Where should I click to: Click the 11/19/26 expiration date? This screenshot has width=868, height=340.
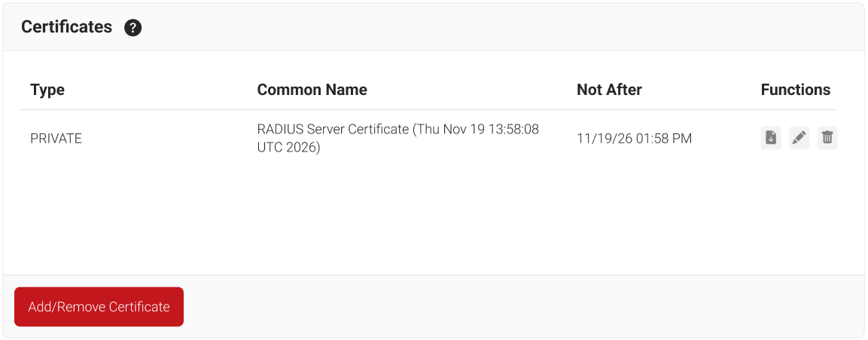pyautogui.click(x=600, y=139)
